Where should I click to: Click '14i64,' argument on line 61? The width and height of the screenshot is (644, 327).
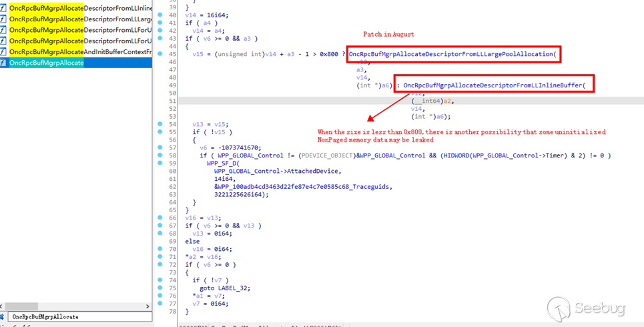coord(225,179)
